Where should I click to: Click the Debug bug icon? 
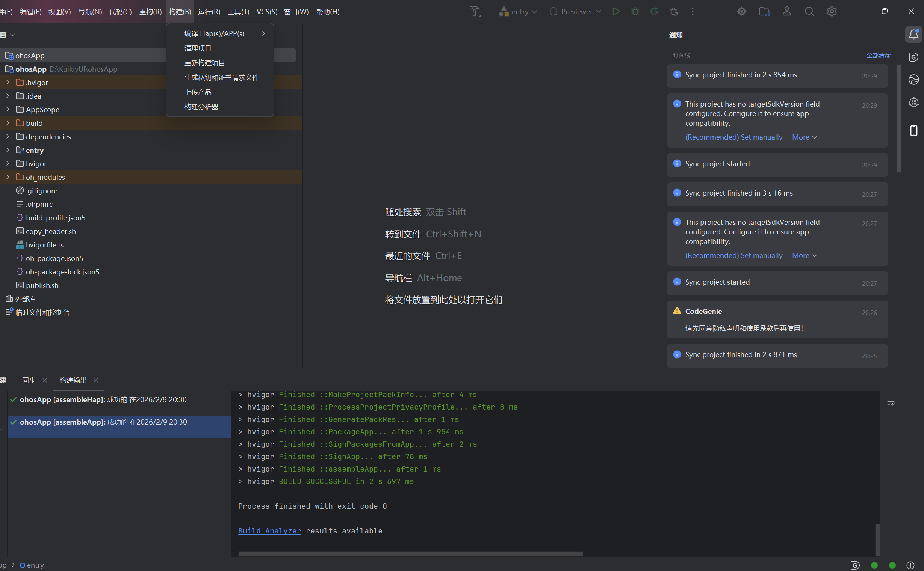tap(635, 11)
